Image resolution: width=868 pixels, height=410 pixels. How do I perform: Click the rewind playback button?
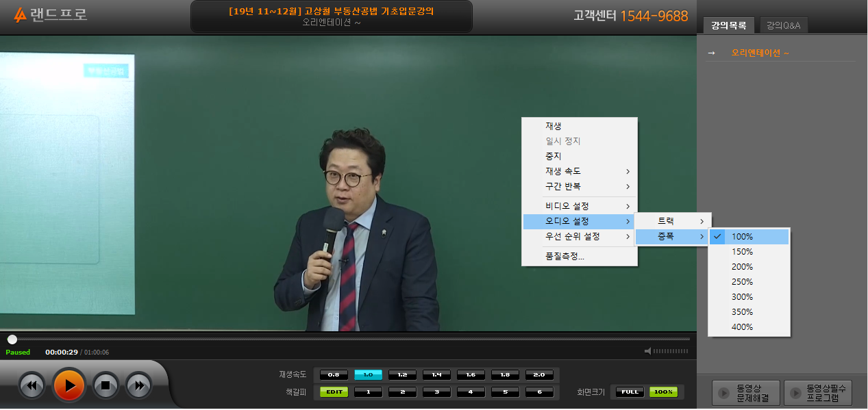pos(32,385)
